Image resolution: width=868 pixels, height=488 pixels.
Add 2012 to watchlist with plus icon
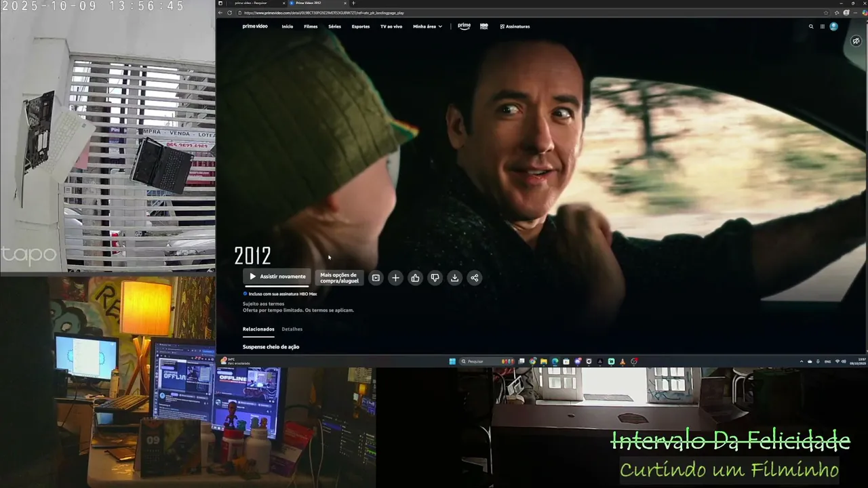395,278
